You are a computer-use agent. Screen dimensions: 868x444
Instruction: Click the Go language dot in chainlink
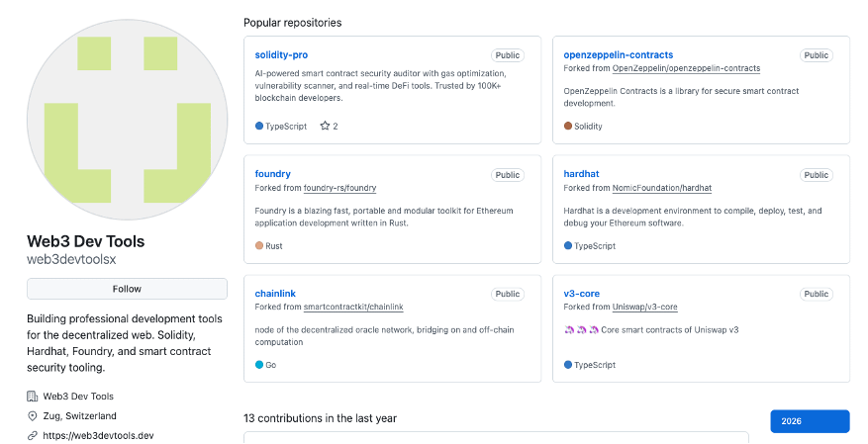259,365
